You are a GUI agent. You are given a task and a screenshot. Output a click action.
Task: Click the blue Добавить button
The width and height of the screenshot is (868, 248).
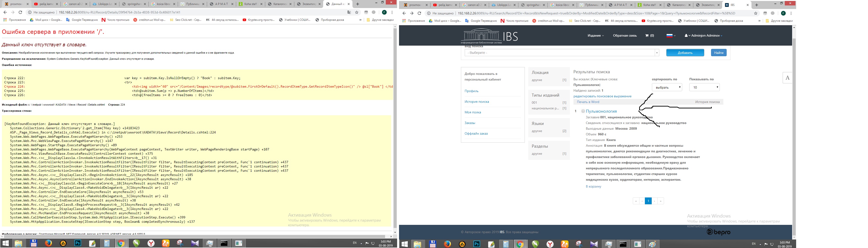point(685,53)
